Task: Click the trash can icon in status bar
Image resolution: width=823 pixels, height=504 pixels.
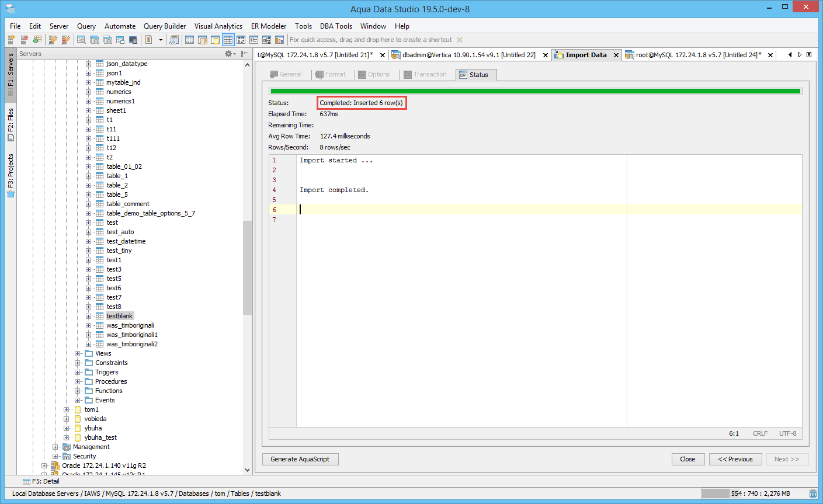Action: 813,493
